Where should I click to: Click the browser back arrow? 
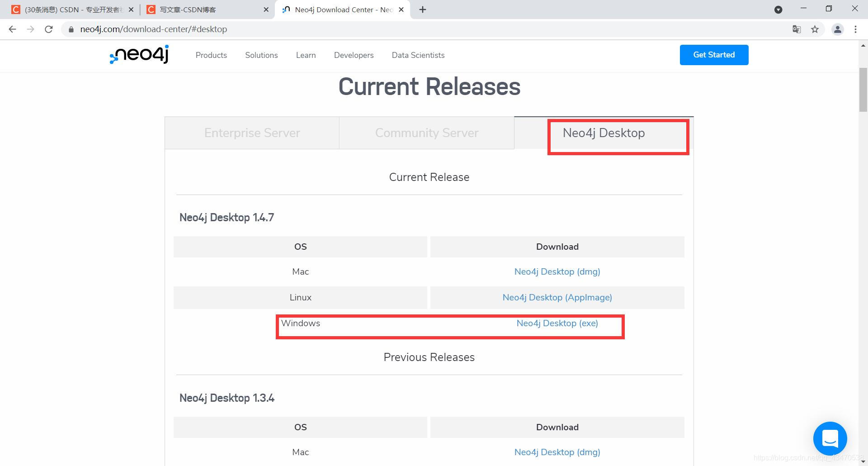point(12,29)
